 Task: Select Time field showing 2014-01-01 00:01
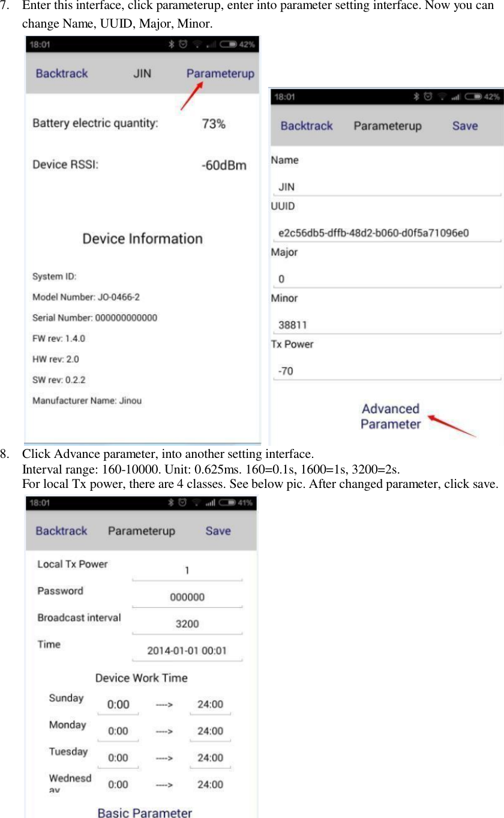pyautogui.click(x=187, y=651)
